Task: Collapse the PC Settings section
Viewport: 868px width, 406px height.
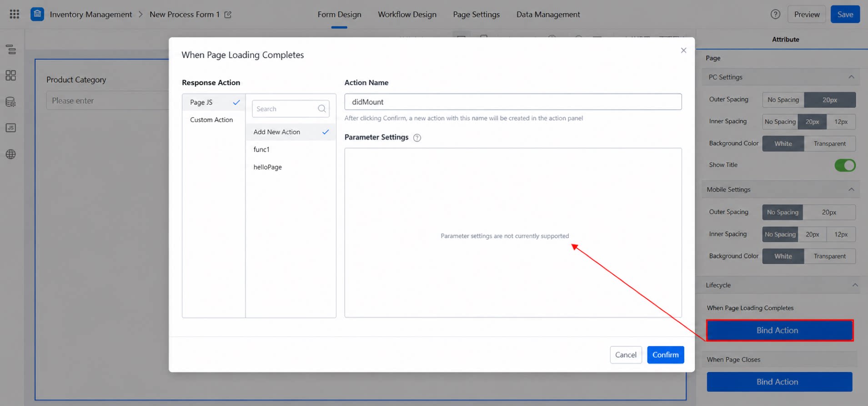Action: 851,77
